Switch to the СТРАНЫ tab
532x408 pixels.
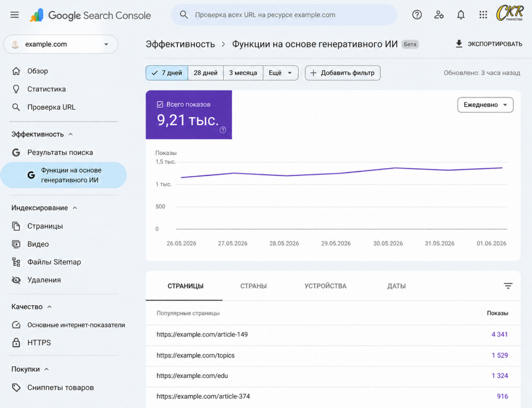(254, 286)
